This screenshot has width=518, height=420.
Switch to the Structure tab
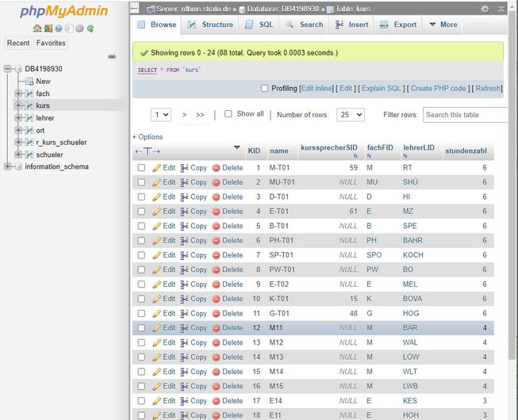pos(207,25)
